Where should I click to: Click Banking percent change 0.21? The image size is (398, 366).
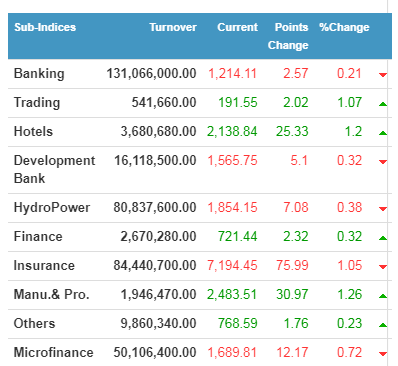[350, 74]
